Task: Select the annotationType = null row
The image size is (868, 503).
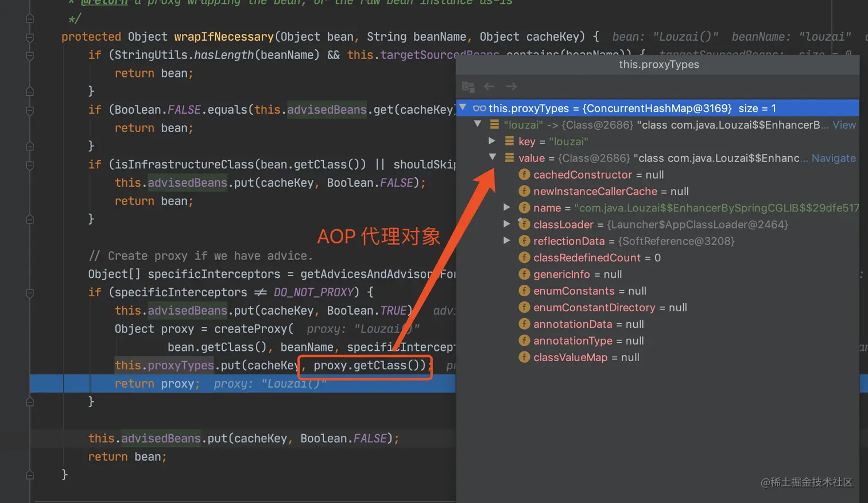Action: 657,341
